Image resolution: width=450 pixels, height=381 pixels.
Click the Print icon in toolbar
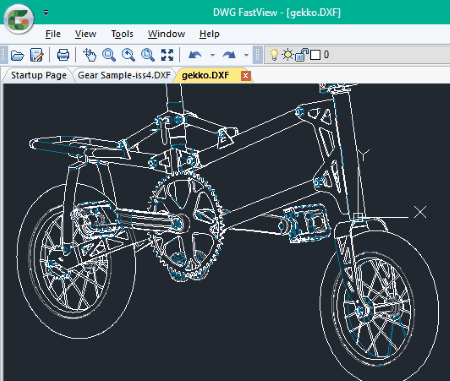(x=63, y=55)
